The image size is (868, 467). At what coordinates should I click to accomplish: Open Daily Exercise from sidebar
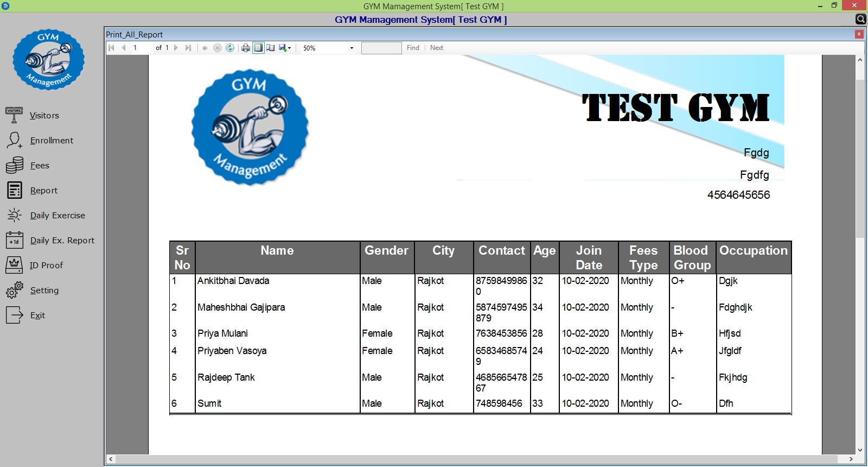58,216
